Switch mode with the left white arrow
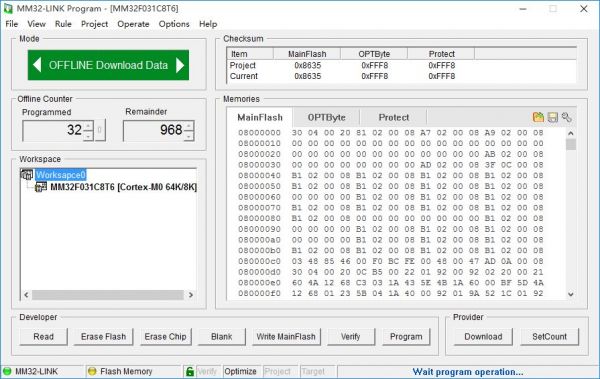Image resolution: width=600 pixels, height=379 pixels. pos(37,65)
